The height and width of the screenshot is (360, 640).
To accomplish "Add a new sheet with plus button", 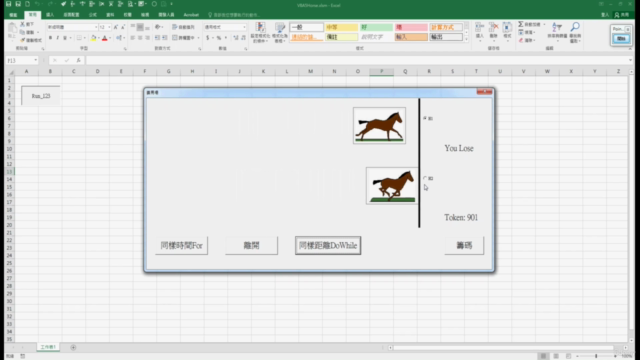I will [x=73, y=347].
